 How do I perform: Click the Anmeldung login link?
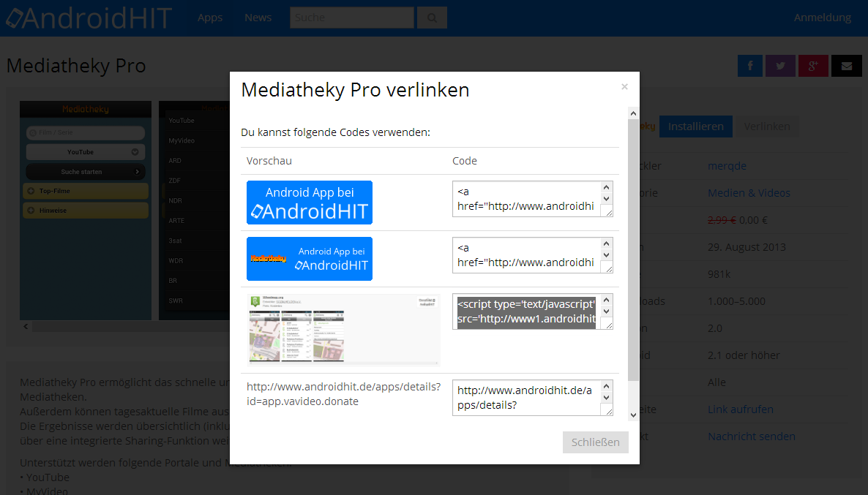[x=822, y=18]
